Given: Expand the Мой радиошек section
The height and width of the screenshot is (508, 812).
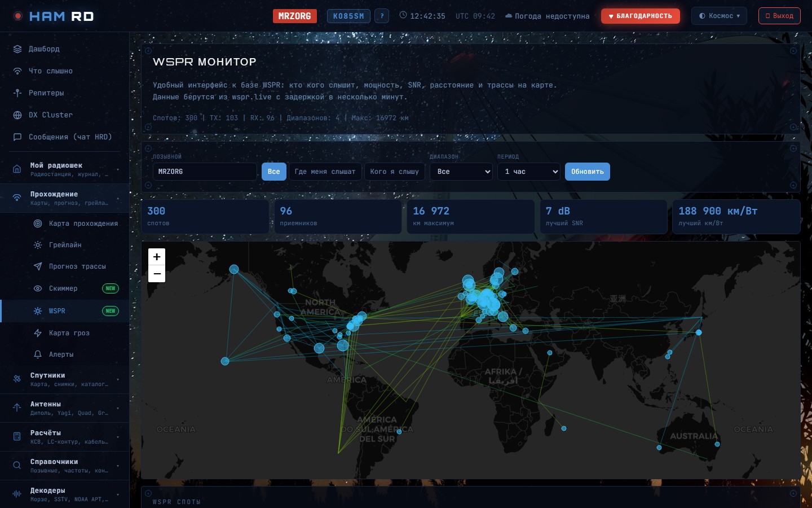Looking at the screenshot, I should pos(65,169).
